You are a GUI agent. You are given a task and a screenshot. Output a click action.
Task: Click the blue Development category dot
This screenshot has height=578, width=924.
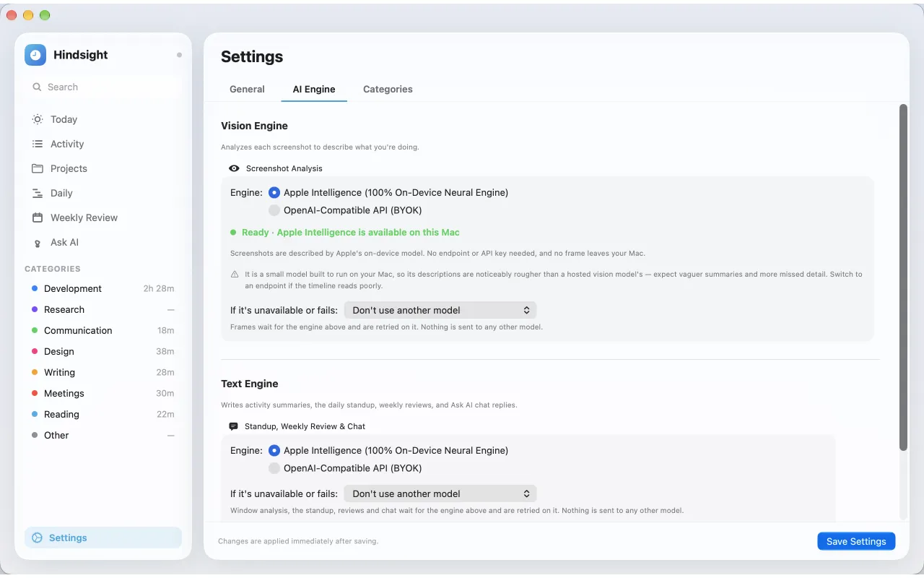[x=35, y=288]
